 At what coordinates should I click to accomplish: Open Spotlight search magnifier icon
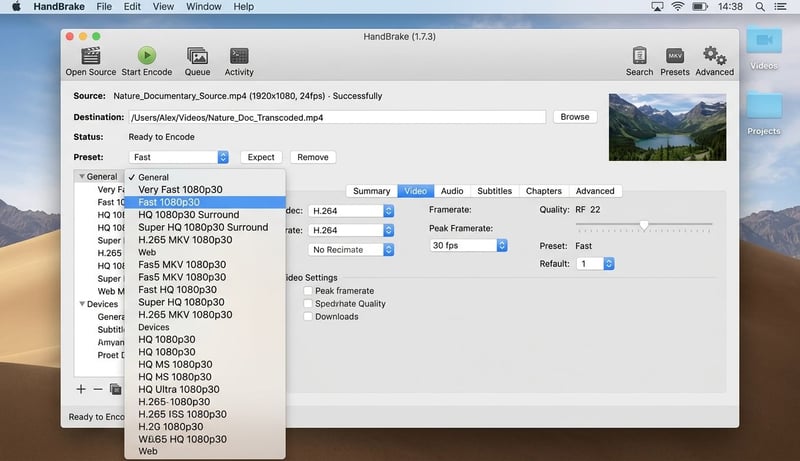[x=760, y=7]
